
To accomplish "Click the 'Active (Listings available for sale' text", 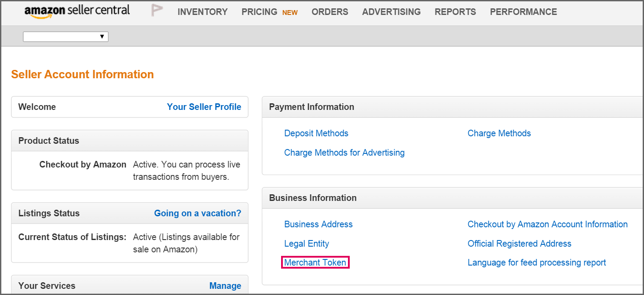I will pyautogui.click(x=186, y=243).
